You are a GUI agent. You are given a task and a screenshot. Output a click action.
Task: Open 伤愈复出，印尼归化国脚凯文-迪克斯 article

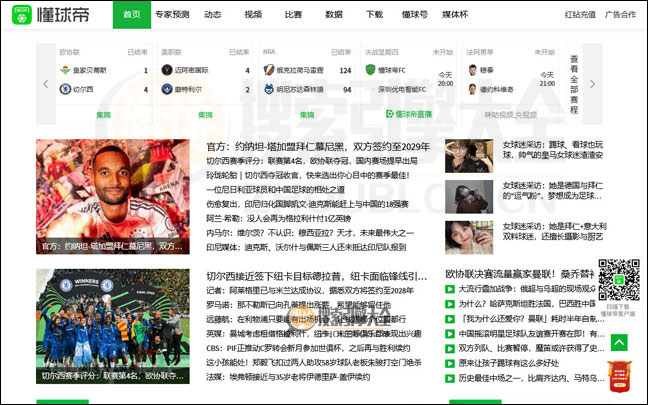coord(307,204)
